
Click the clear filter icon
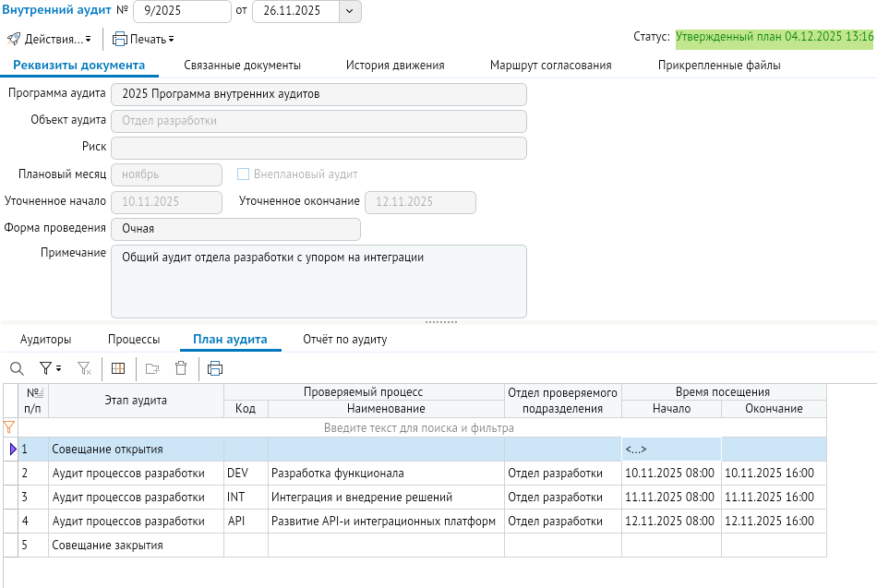(84, 368)
